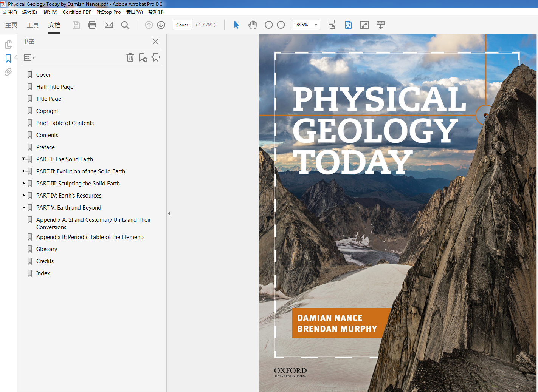The width and height of the screenshot is (538, 392).
Task: Open the Page Thumbnails panel icon
Action: [9, 45]
